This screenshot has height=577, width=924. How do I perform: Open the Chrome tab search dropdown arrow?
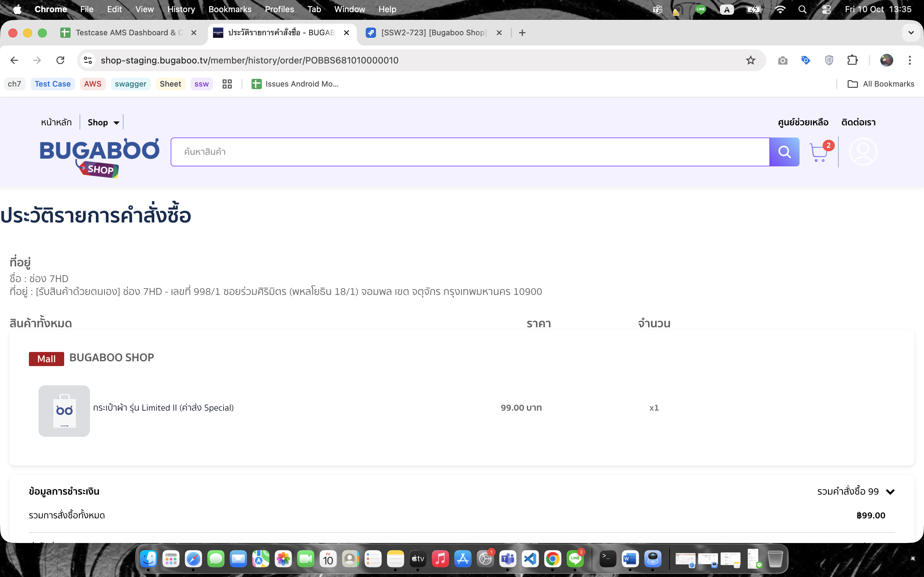click(911, 33)
